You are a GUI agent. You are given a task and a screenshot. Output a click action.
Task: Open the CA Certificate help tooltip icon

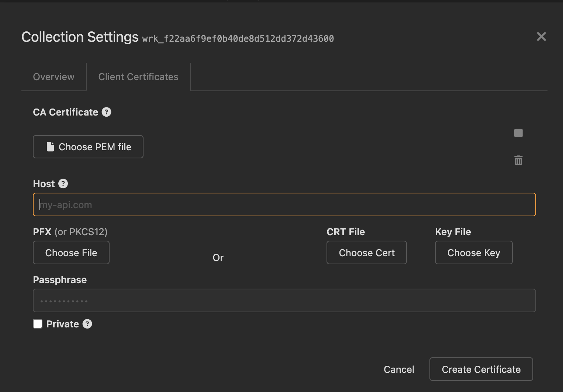106,112
